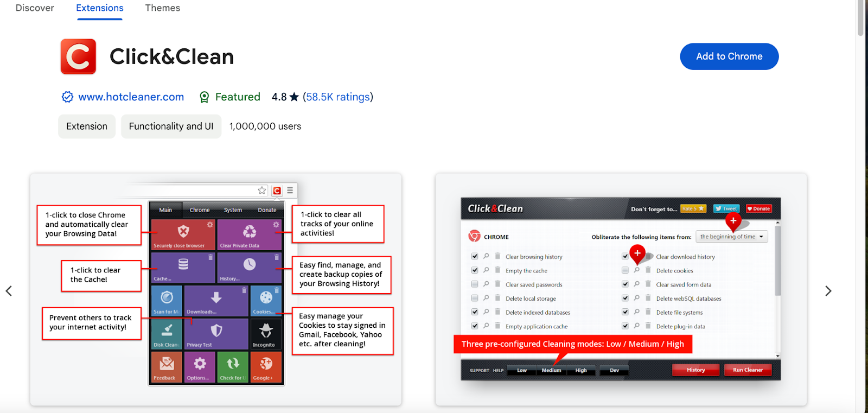This screenshot has height=413, width=868.
Task: Select the System tab in the popup screenshot
Action: coord(233,210)
